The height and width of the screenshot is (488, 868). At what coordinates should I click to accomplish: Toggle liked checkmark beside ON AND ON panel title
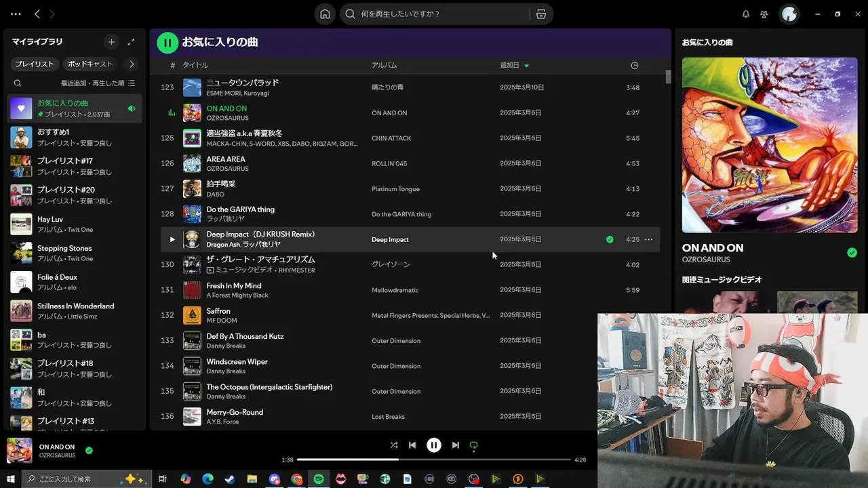pos(852,253)
